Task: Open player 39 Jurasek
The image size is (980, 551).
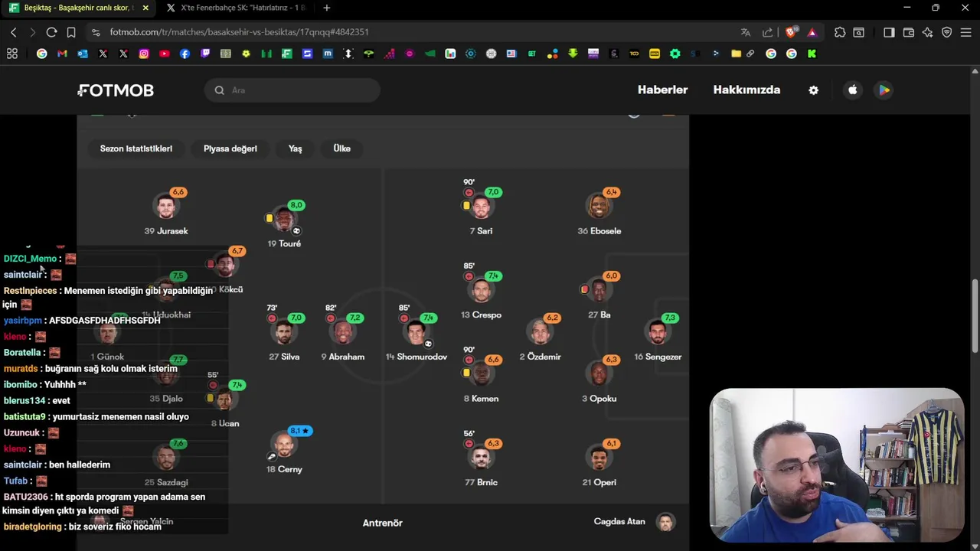Action: pyautogui.click(x=166, y=214)
